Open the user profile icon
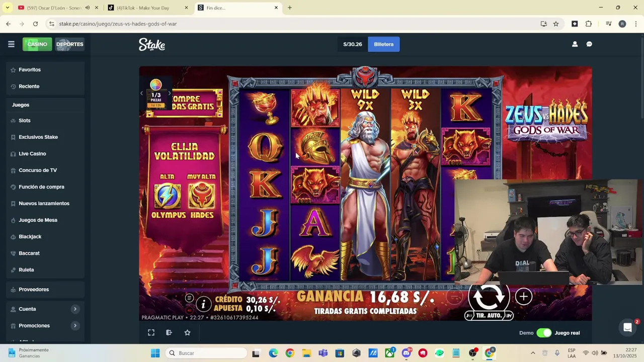Image resolution: width=644 pixels, height=362 pixels. coord(575,44)
